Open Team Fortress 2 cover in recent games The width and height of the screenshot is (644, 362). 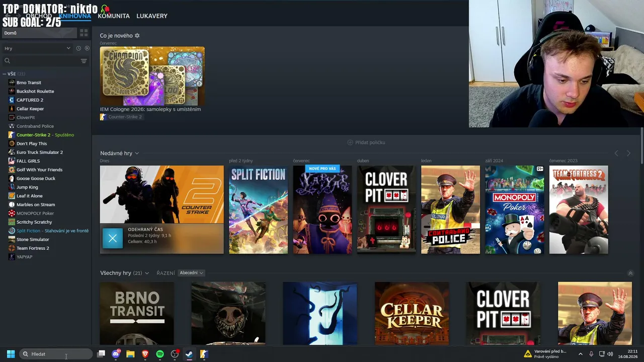pyautogui.click(x=579, y=210)
